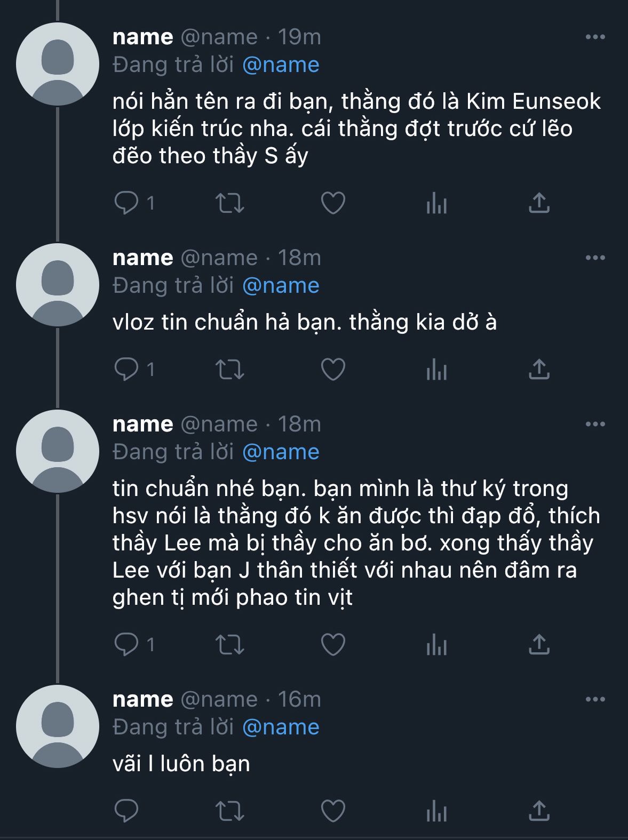Open profile avatar on 'vloz tin chuẩn' tweet
Viewport: 628px width, 840px height.
[x=58, y=285]
